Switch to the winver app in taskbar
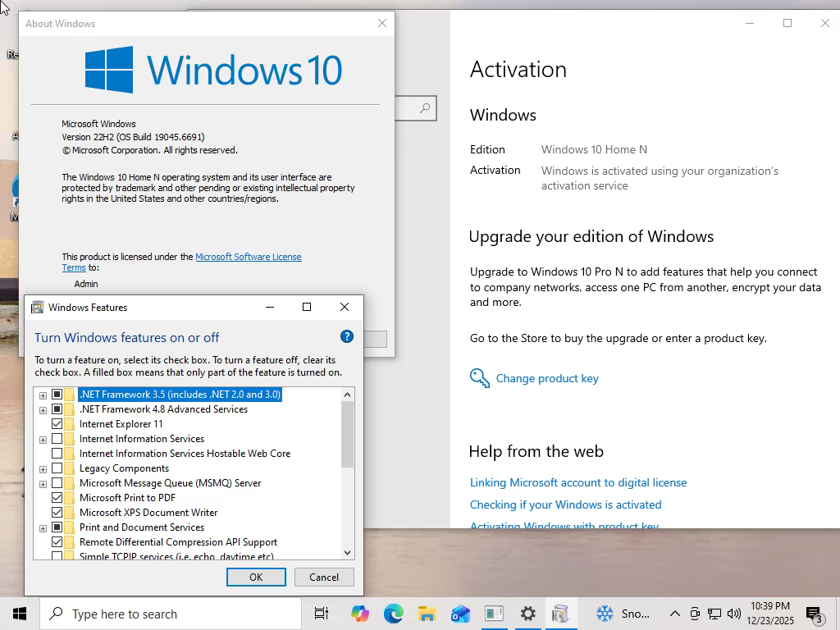840x630 pixels. coord(494,614)
